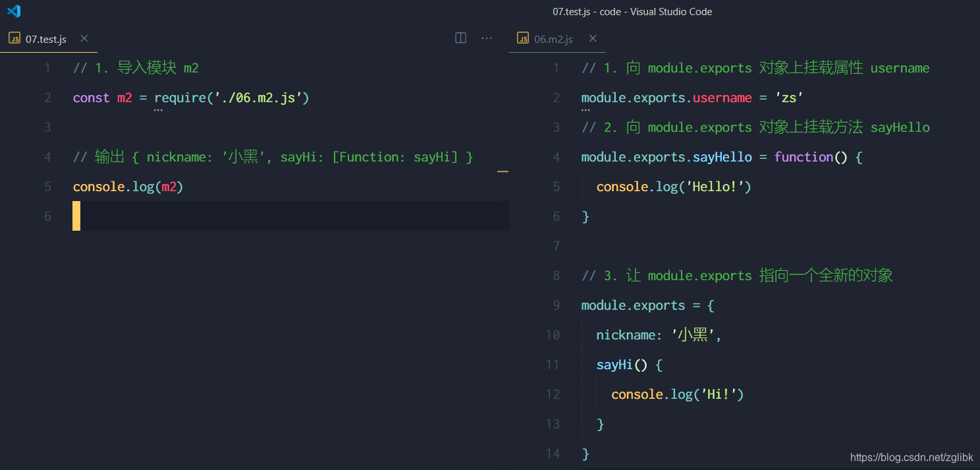Click the const keyword on line 2
The height and width of the screenshot is (470, 980).
coord(91,98)
